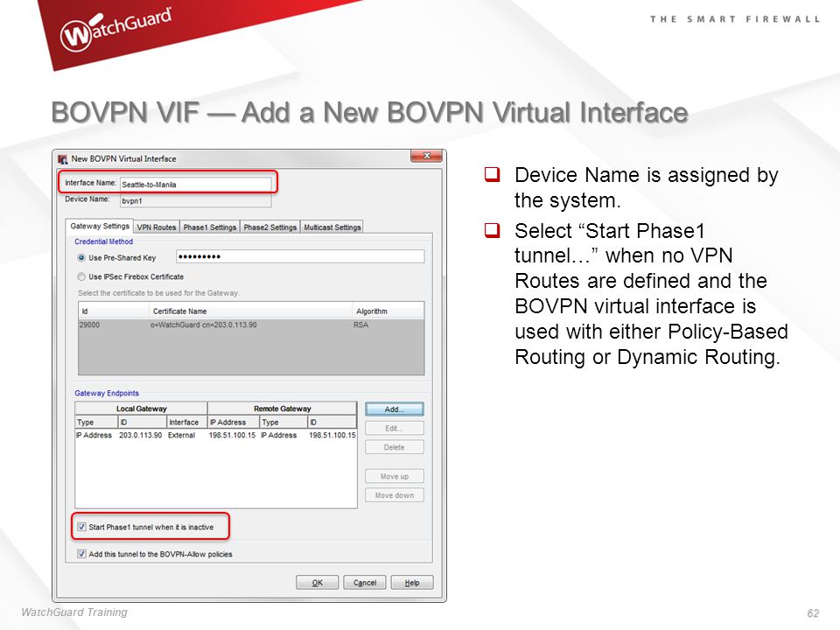
Task: Toggle Add this tunnel to BOVPN-Allow policies
Action: pyautogui.click(x=81, y=554)
